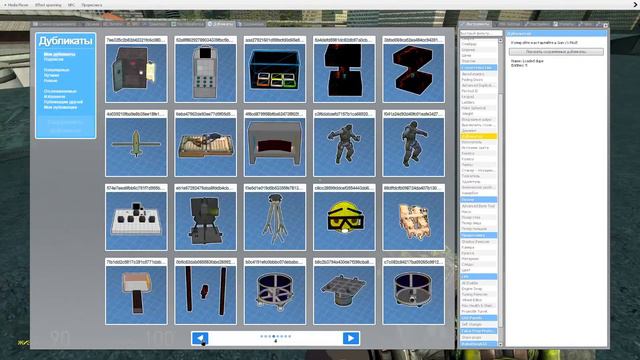Show Популярные duplicates
The width and height of the screenshot is (640, 360).
pos(56,70)
